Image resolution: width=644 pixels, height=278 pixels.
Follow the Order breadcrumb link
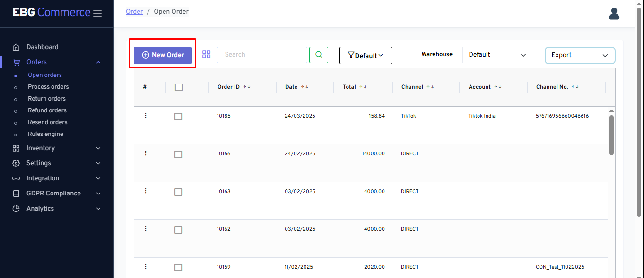click(x=134, y=11)
